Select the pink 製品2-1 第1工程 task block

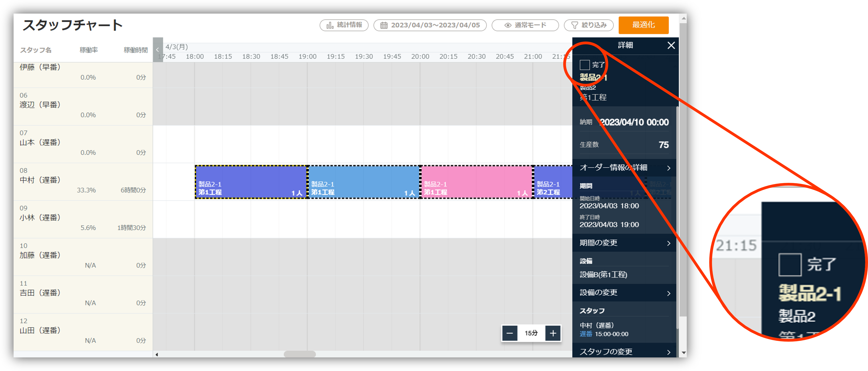tap(477, 182)
